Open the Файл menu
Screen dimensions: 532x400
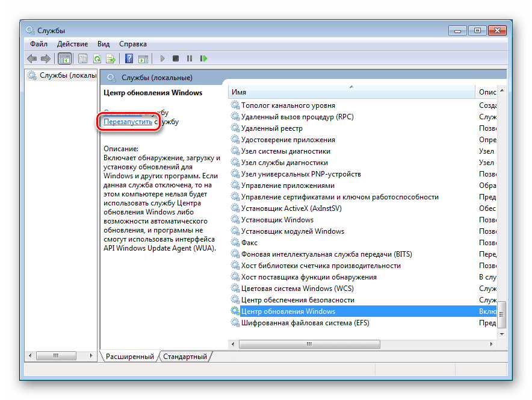click(x=39, y=44)
